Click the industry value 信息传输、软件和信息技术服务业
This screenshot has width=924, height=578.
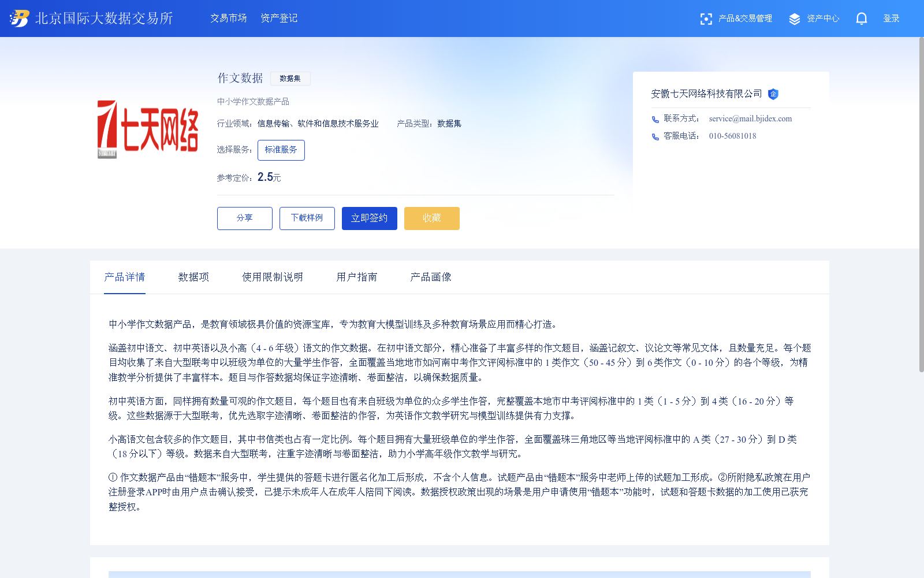pos(318,124)
